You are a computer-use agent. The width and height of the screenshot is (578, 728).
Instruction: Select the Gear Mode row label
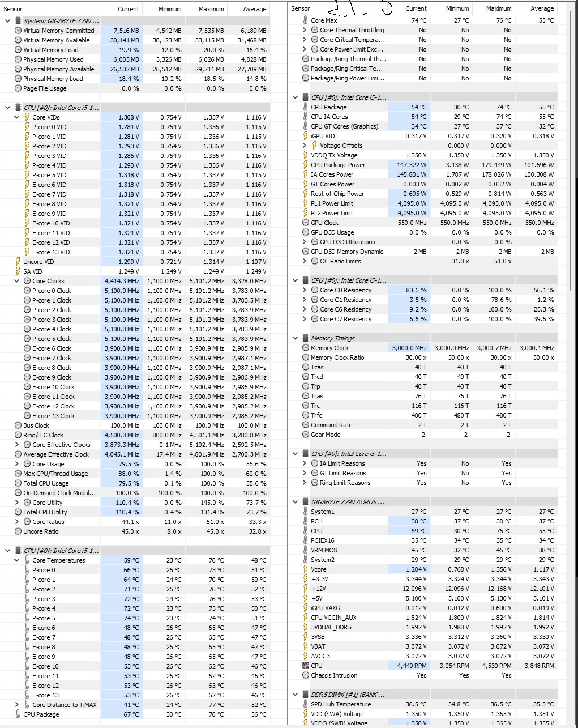point(326,435)
